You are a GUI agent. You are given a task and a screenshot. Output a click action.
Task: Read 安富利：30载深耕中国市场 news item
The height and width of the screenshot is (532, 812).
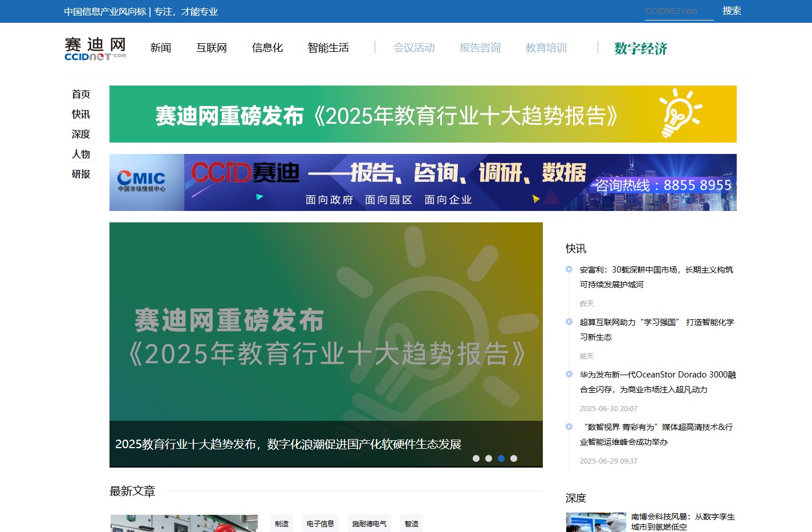click(656, 277)
